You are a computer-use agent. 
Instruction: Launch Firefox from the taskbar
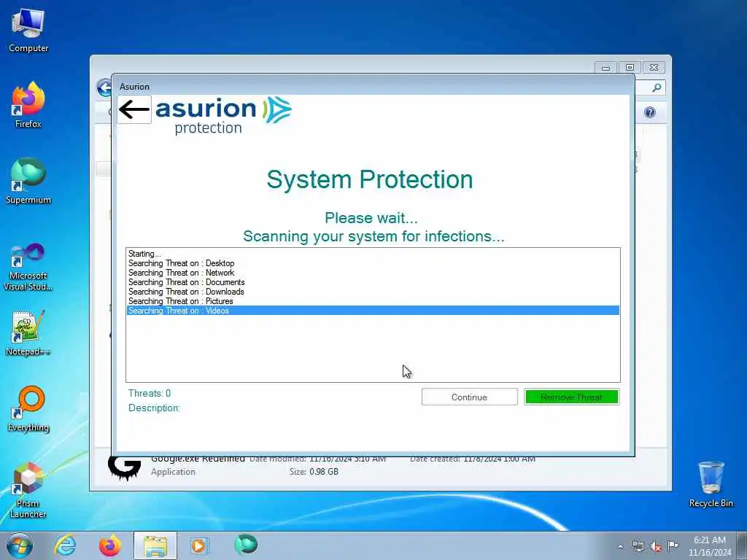pos(109,545)
